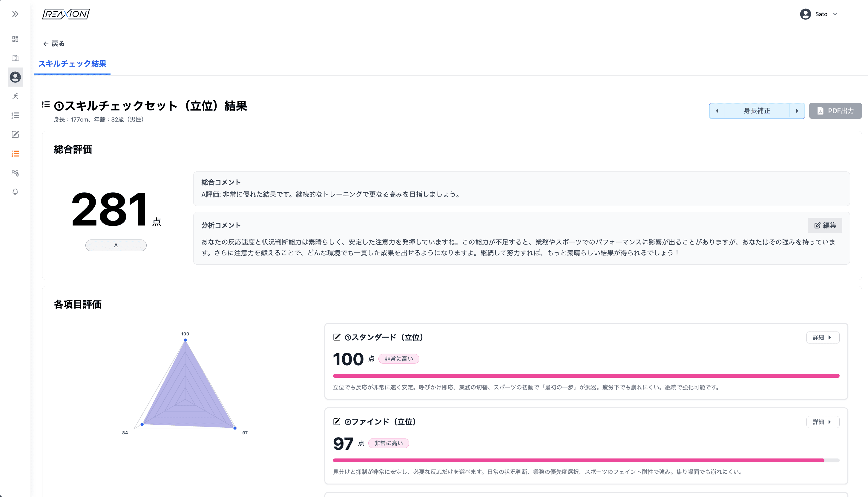The image size is (868, 497).
Task: Edit the analysis comment using 編集 button
Action: pos(825,225)
